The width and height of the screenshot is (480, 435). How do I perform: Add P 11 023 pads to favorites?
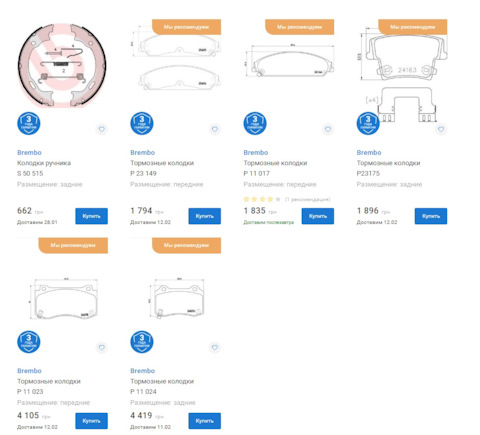click(102, 347)
